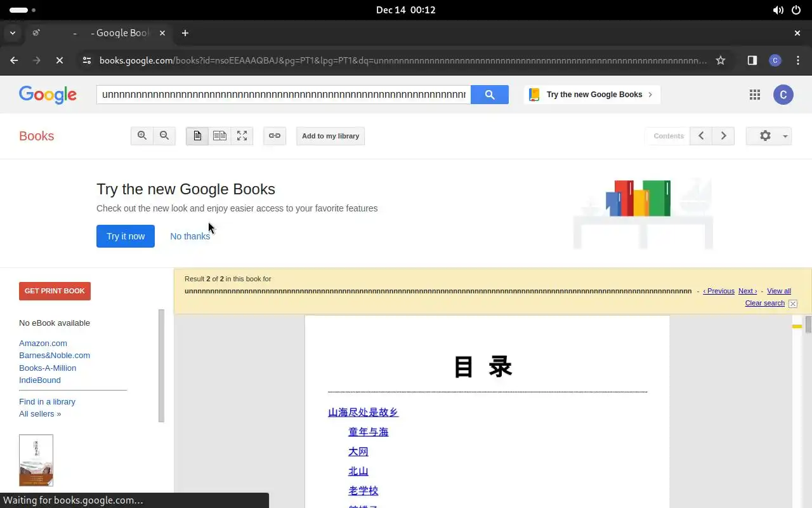
Task: Open contents entry 老学校
Action: pos(363,491)
